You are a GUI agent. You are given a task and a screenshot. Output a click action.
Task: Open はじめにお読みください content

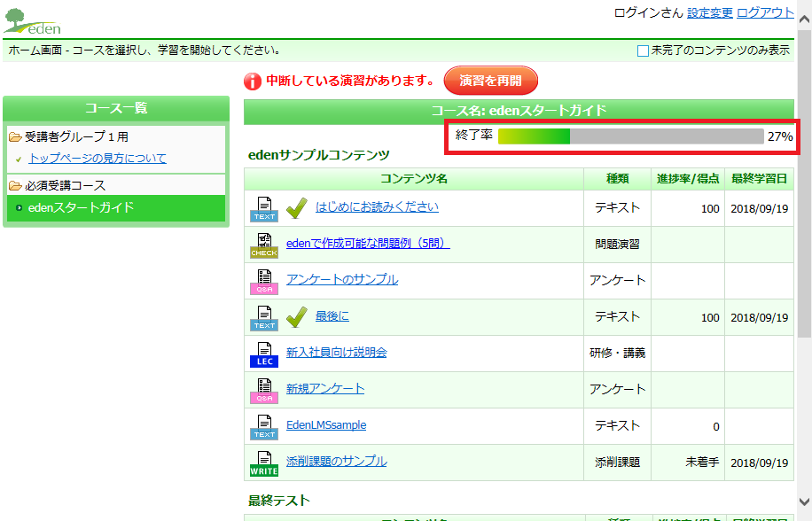[x=377, y=207]
